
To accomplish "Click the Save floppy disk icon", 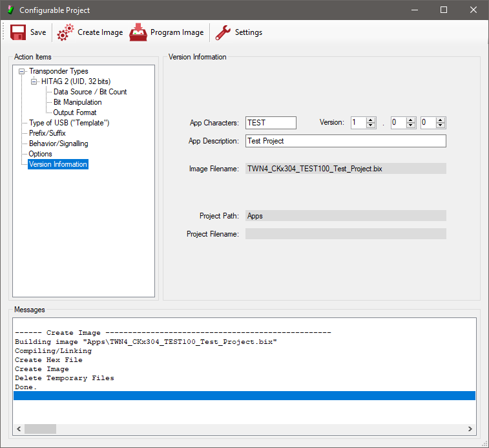I will coord(18,32).
